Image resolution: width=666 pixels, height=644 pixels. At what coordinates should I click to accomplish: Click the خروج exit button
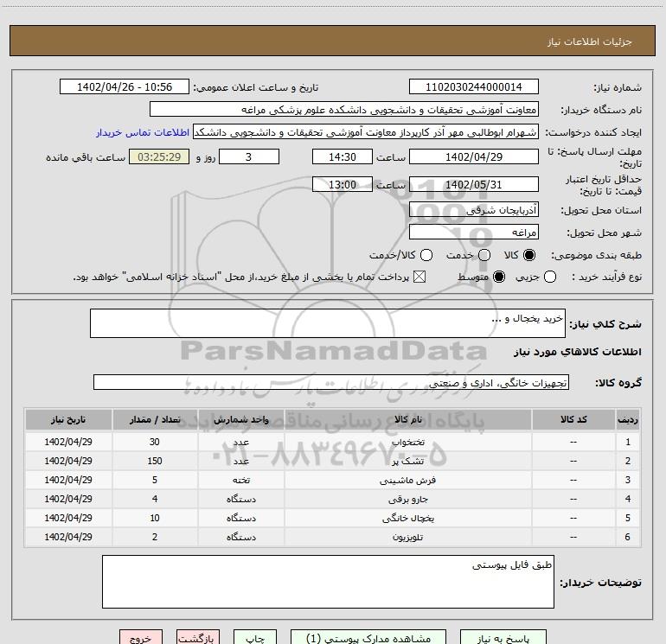click(141, 637)
